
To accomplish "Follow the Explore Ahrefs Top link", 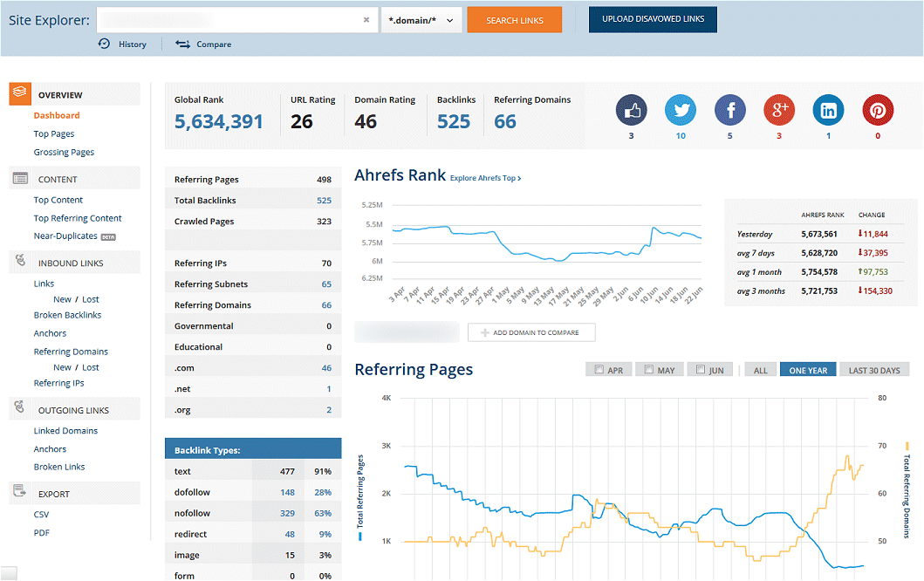I will coord(486,178).
